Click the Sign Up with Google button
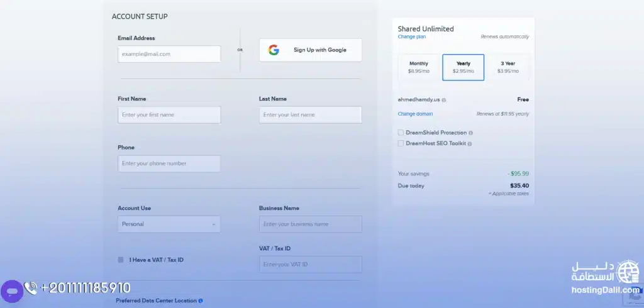The height and width of the screenshot is (308, 644). click(x=311, y=50)
